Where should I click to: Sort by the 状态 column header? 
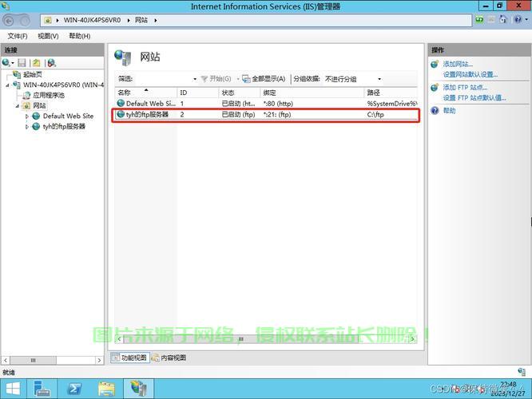240,93
